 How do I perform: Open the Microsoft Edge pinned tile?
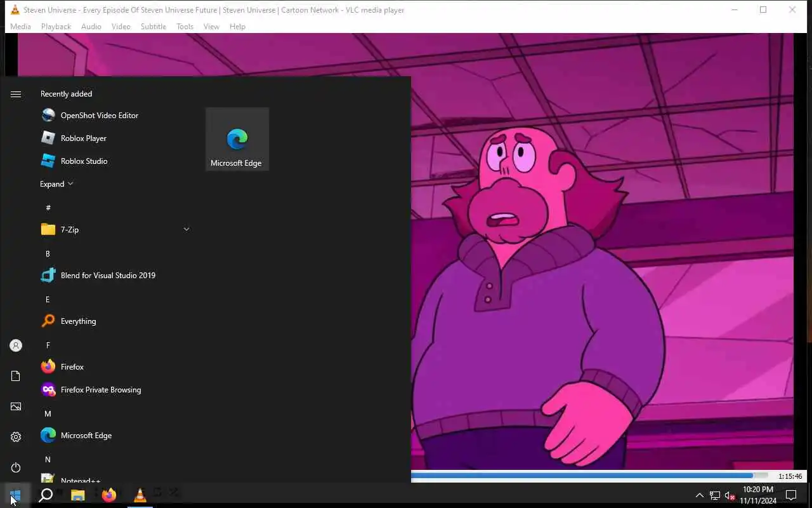point(237,139)
